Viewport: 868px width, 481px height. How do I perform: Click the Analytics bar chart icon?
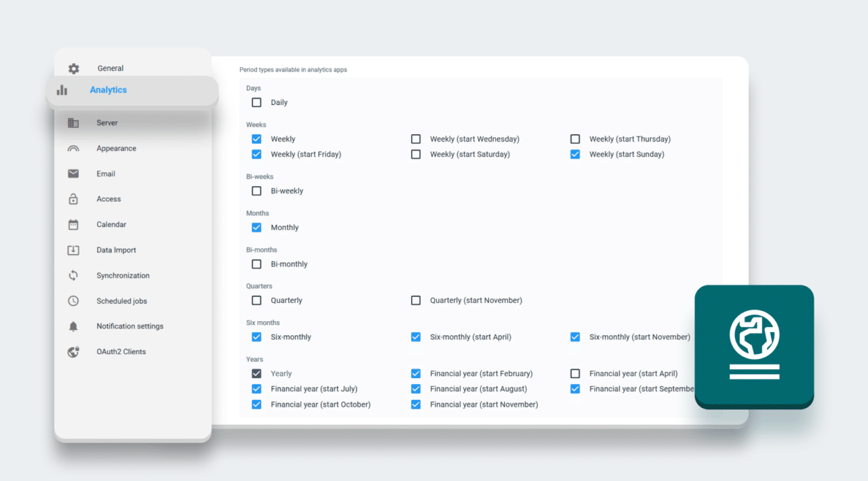(62, 90)
